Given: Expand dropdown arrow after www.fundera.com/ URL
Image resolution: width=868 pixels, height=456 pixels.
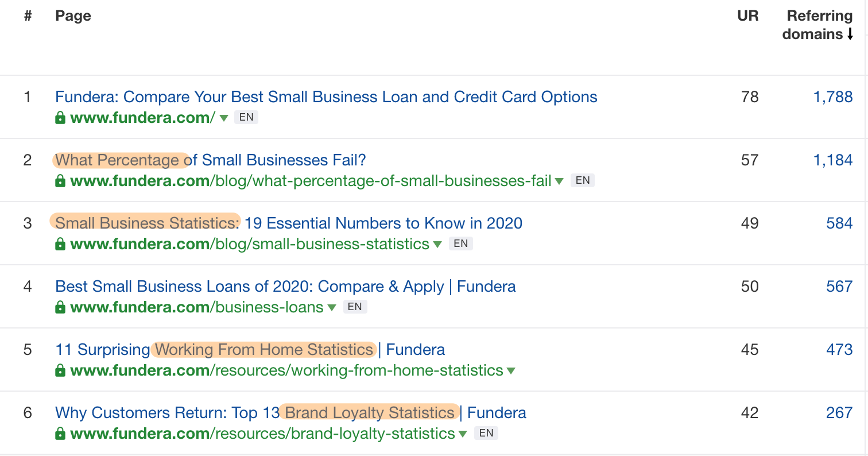Looking at the screenshot, I should click(x=224, y=118).
